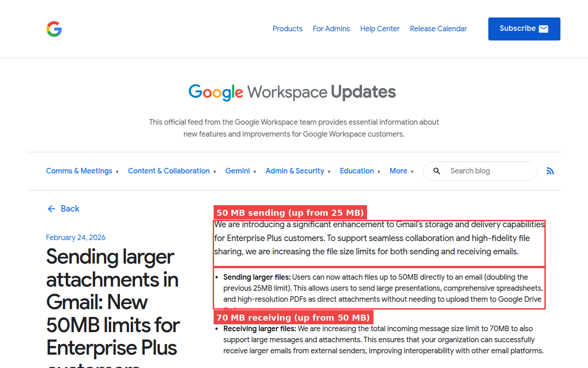Click the envelope icon on Subscribe button
Viewport: 588px width, 368px height.
[543, 29]
